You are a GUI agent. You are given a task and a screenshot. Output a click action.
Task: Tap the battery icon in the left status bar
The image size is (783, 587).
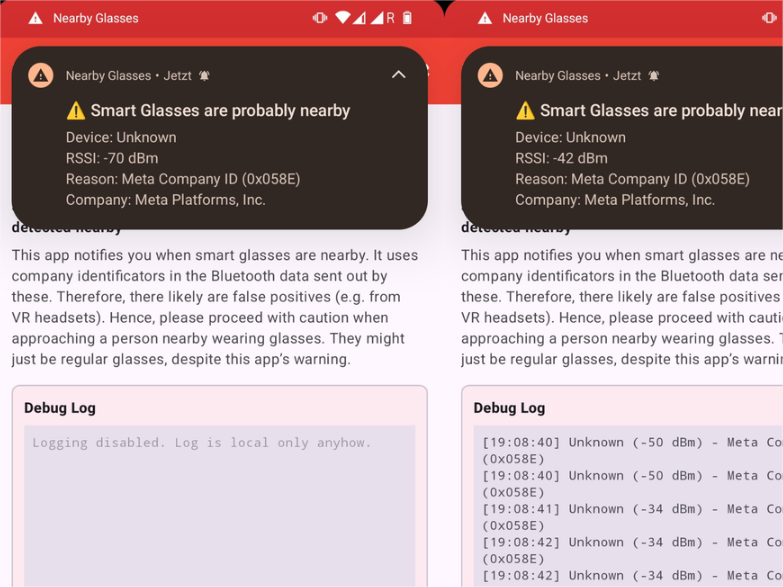pos(407,18)
